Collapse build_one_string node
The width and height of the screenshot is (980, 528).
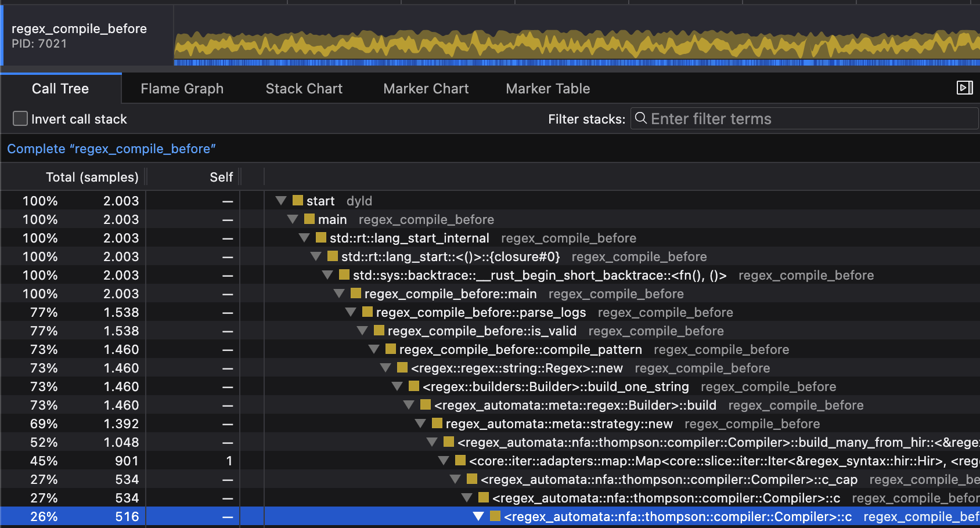click(397, 386)
